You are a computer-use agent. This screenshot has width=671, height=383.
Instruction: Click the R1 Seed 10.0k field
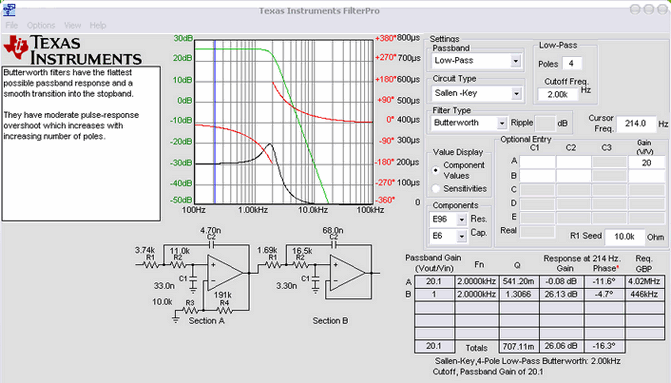(x=625, y=237)
